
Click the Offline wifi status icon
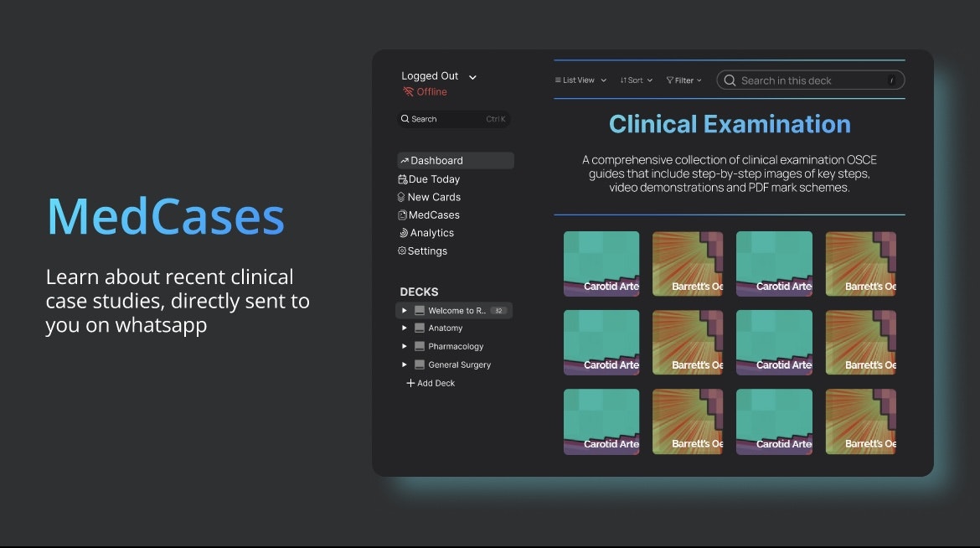[408, 92]
